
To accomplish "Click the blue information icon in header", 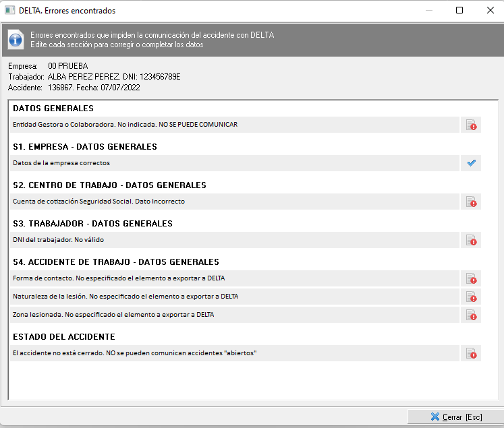I will [16, 39].
